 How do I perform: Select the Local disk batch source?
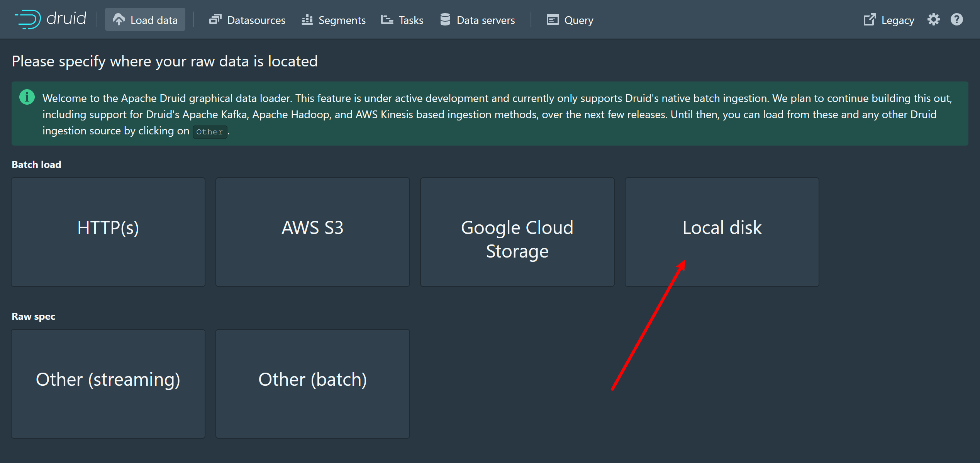[x=722, y=231]
